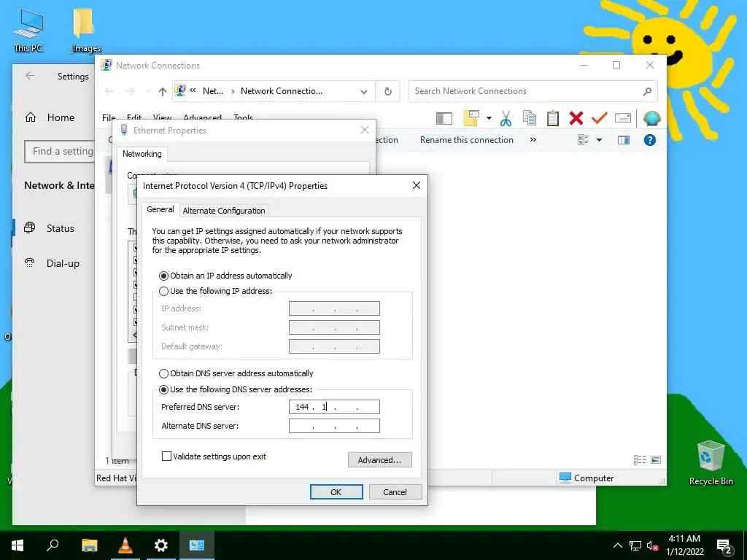Image resolution: width=747 pixels, height=560 pixels.
Task: Expand the address bar history dropdown
Action: 364,92
